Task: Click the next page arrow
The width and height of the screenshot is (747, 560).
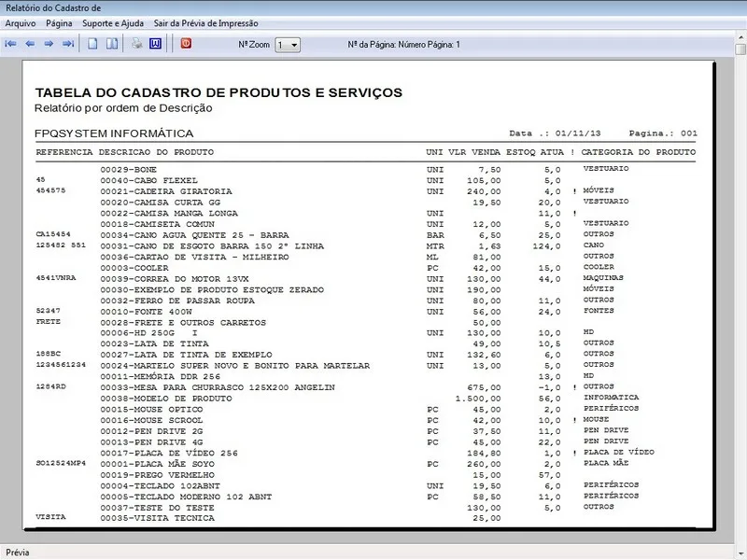Action: pos(49,44)
